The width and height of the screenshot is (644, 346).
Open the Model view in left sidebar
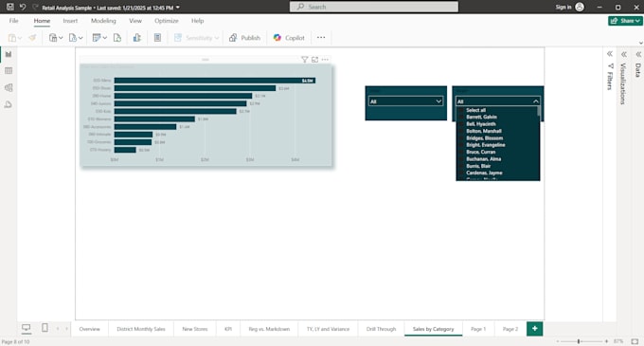(9, 87)
